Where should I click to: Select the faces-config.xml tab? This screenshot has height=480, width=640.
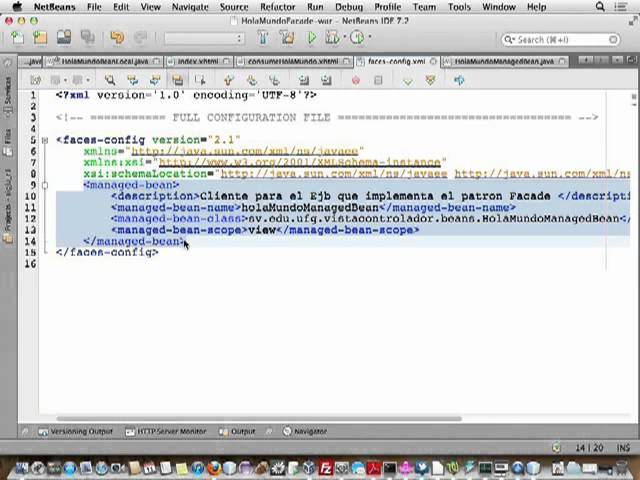(x=396, y=62)
